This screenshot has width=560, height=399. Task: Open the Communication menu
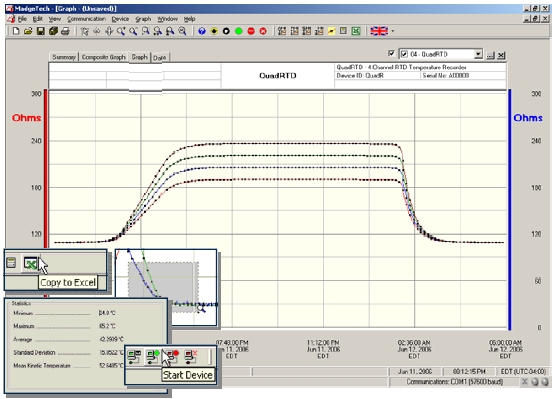[x=86, y=19]
